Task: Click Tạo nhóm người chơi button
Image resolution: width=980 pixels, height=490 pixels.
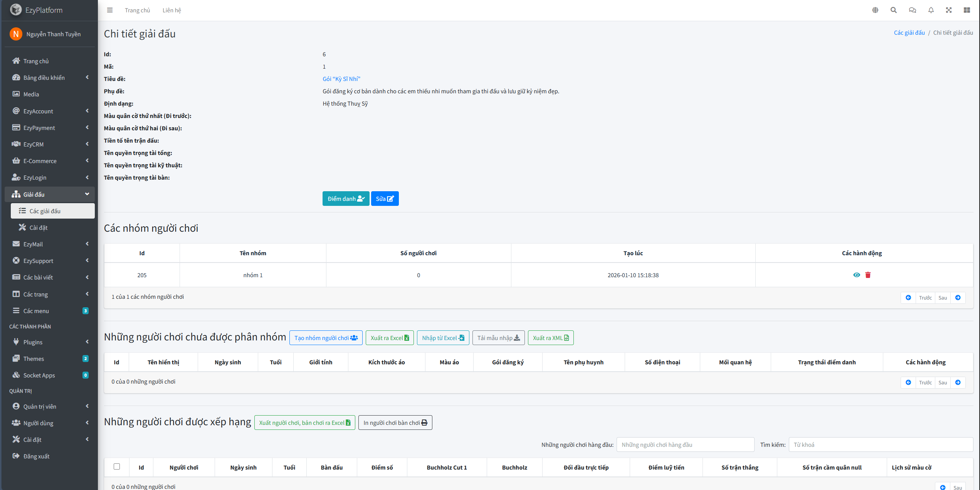Action: pos(326,338)
